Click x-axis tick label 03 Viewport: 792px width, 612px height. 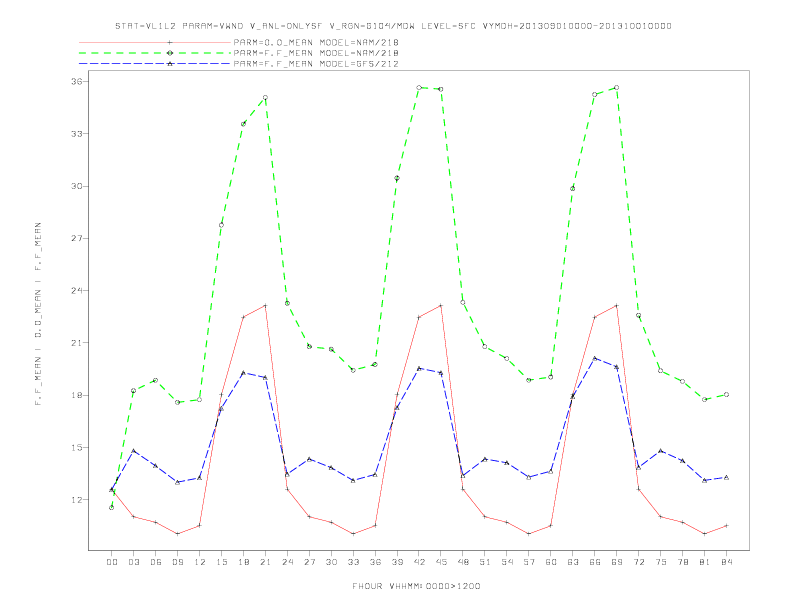click(133, 562)
